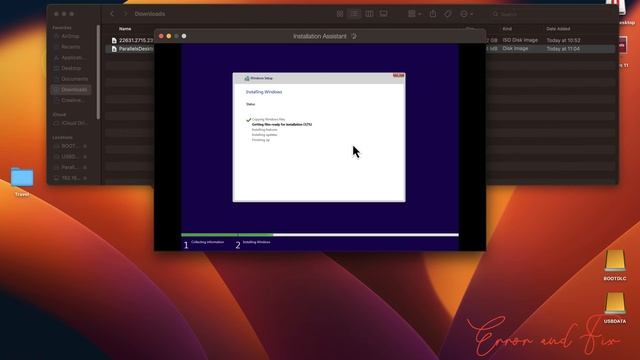Click the 'Today at 10:52' date cell

tap(563, 40)
